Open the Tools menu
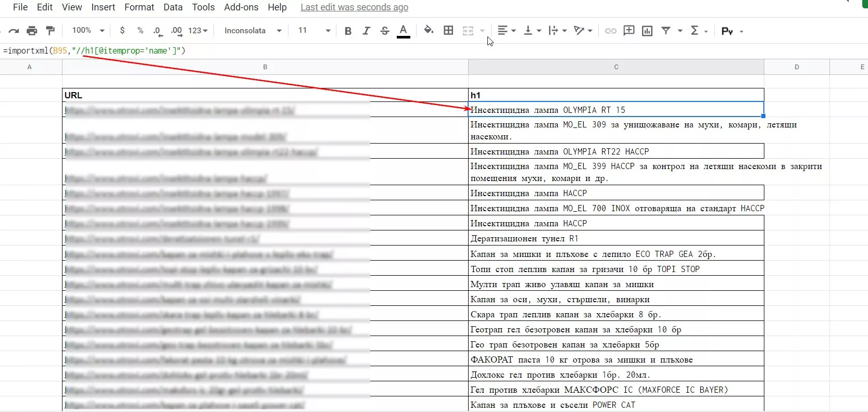Screen dimensions: 868x412 coord(204,7)
